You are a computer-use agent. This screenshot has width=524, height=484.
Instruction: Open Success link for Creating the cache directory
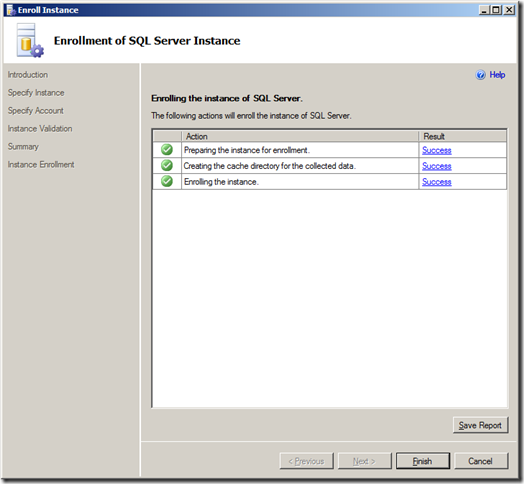(x=436, y=166)
